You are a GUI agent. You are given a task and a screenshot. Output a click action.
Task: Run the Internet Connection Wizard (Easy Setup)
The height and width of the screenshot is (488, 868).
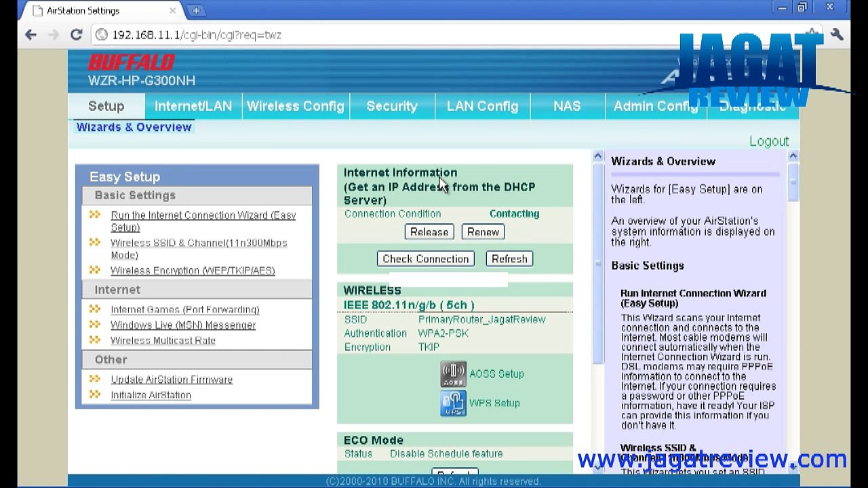tap(203, 221)
